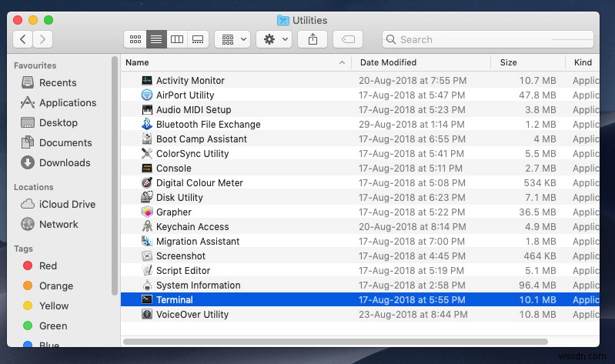The width and height of the screenshot is (615, 364).
Task: Open the group-by arrangement dropdown
Action: coord(232,39)
